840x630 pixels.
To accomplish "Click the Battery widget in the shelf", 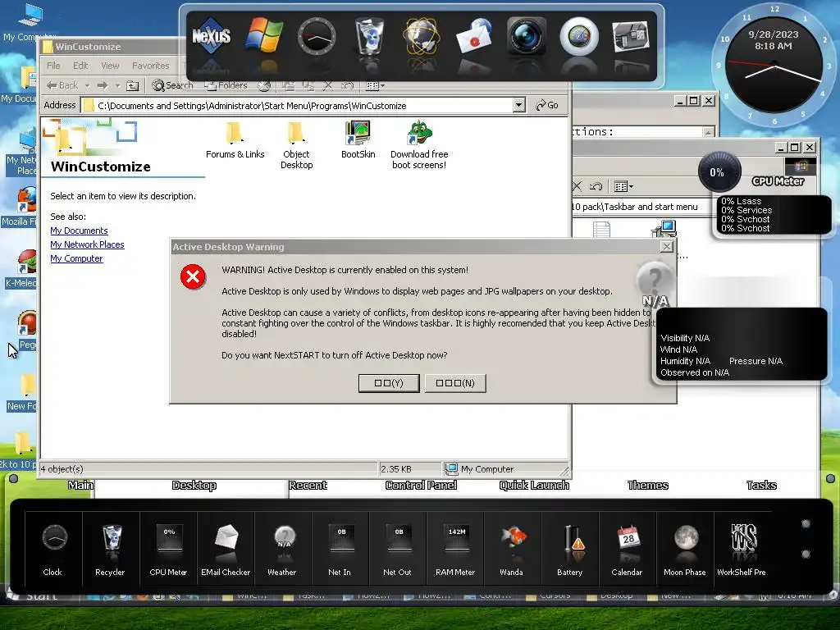I will (570, 549).
